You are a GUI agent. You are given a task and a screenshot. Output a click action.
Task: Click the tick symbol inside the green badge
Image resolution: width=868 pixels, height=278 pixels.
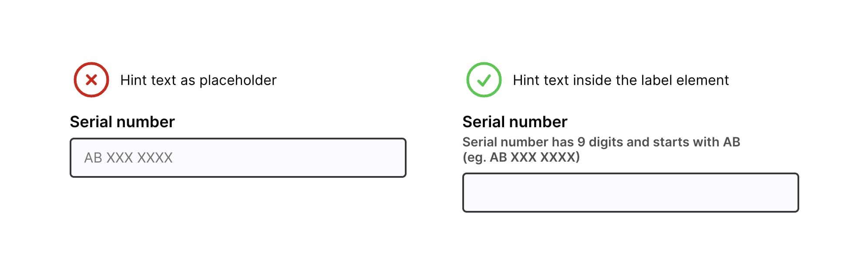point(483,80)
